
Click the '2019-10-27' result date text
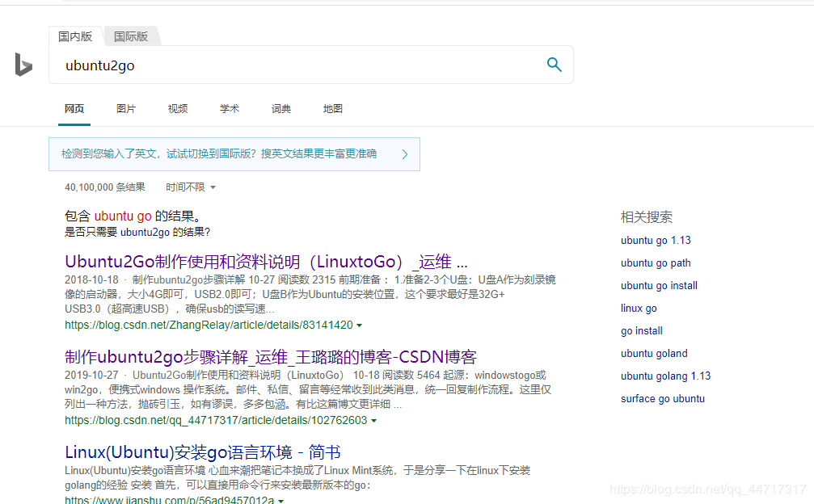[91, 376]
